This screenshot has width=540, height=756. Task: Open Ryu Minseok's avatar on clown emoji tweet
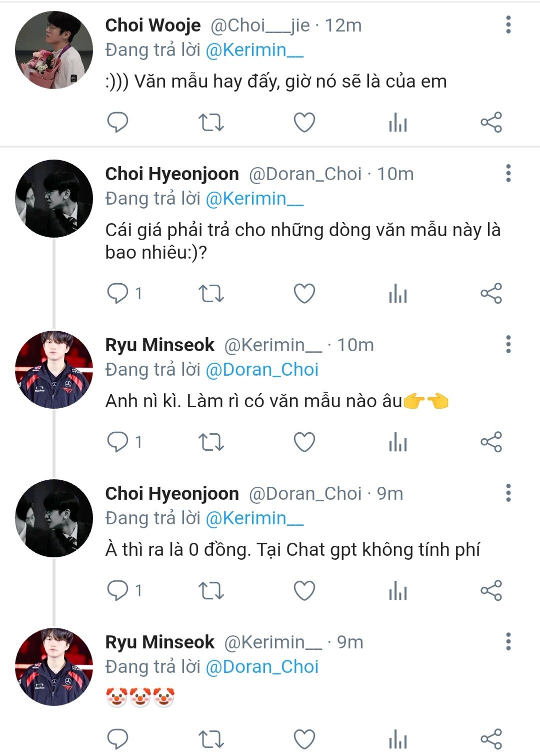click(54, 667)
